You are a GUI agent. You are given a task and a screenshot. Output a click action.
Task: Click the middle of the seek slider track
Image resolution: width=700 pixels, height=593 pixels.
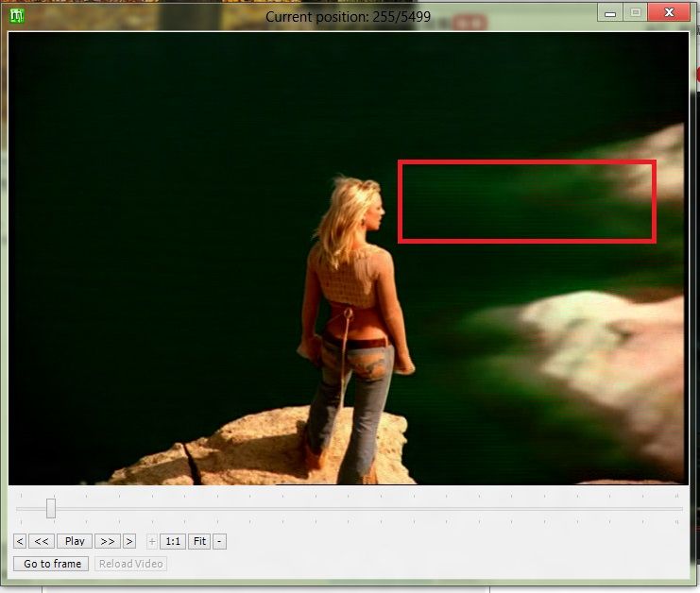[350, 509]
